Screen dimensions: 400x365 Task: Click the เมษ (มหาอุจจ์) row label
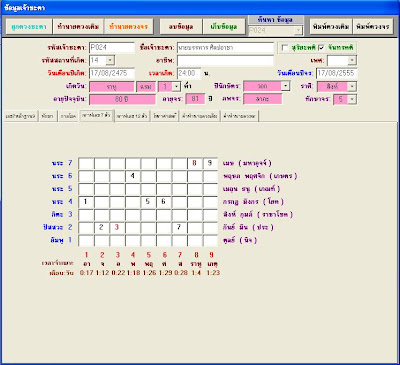(247, 163)
